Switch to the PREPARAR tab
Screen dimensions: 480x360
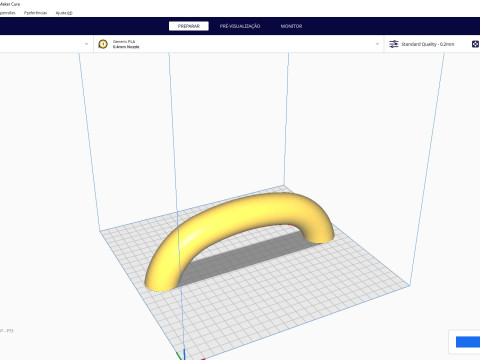pos(189,26)
